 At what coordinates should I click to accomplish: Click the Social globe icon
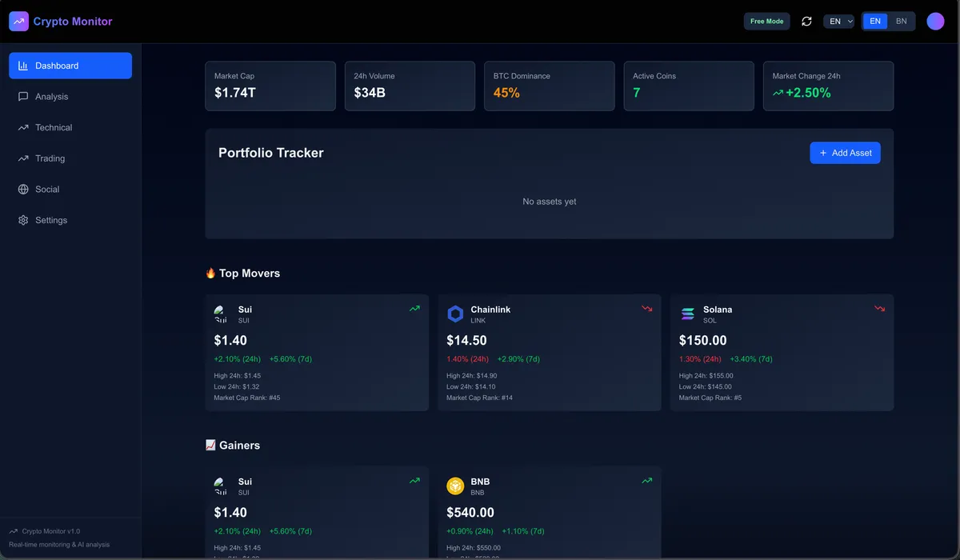23,190
